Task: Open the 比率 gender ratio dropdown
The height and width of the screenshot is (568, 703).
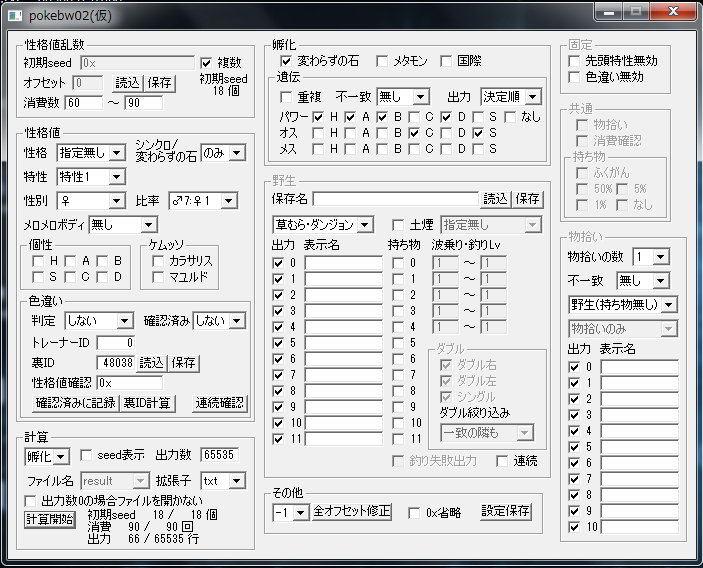Action: (203, 201)
